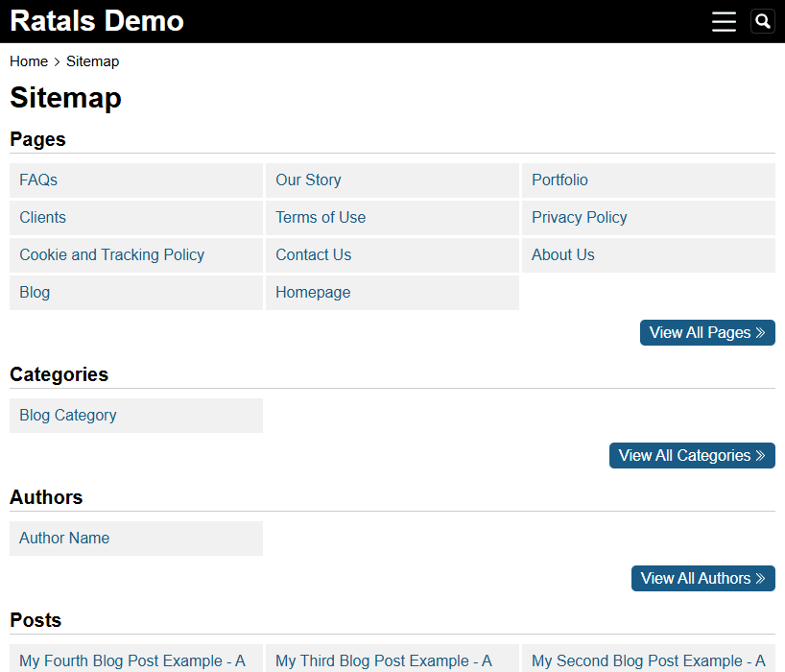The width and height of the screenshot is (785, 672).
Task: Open the hamburger menu icon
Action: click(x=724, y=21)
